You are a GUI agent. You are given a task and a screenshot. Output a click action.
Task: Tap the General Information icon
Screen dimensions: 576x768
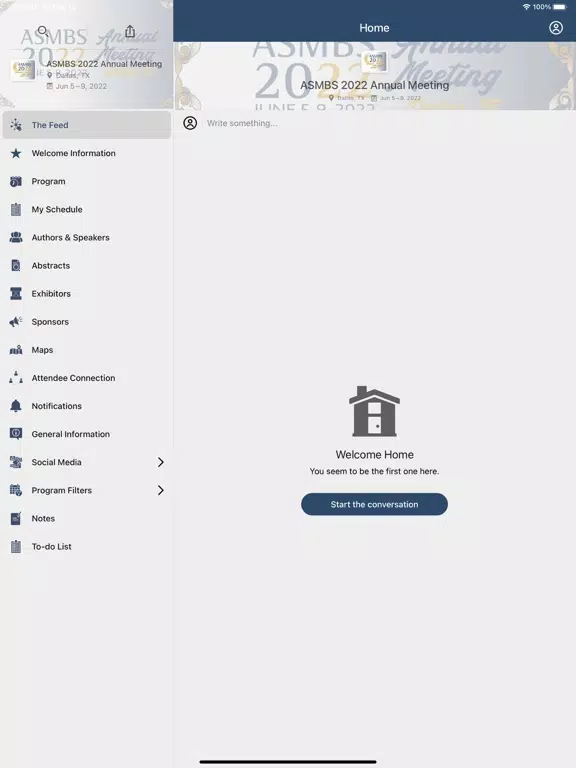[x=16, y=434]
